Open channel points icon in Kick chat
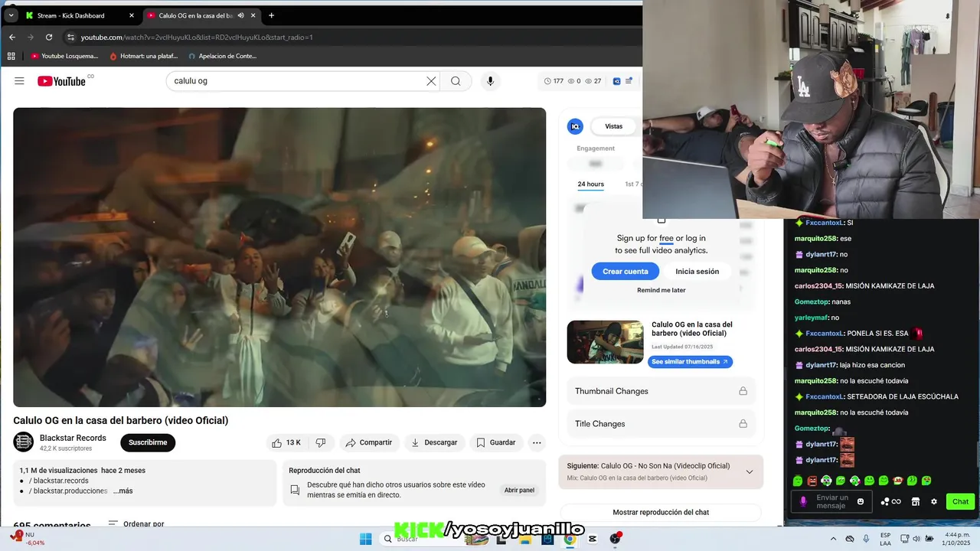 click(890, 502)
